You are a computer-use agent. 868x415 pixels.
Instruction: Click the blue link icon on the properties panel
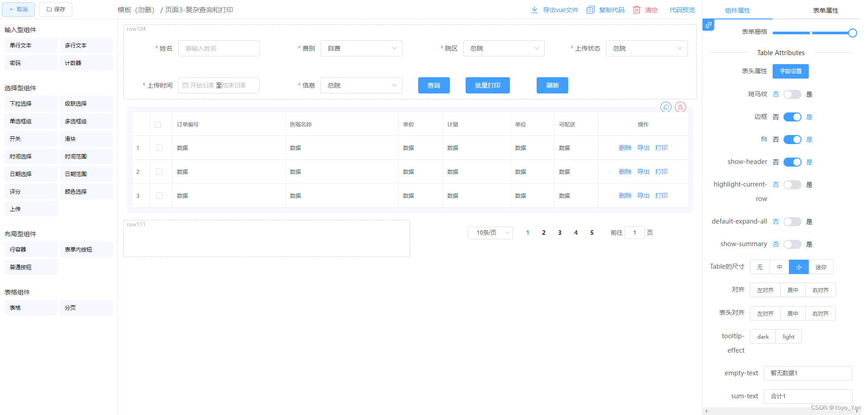point(708,25)
